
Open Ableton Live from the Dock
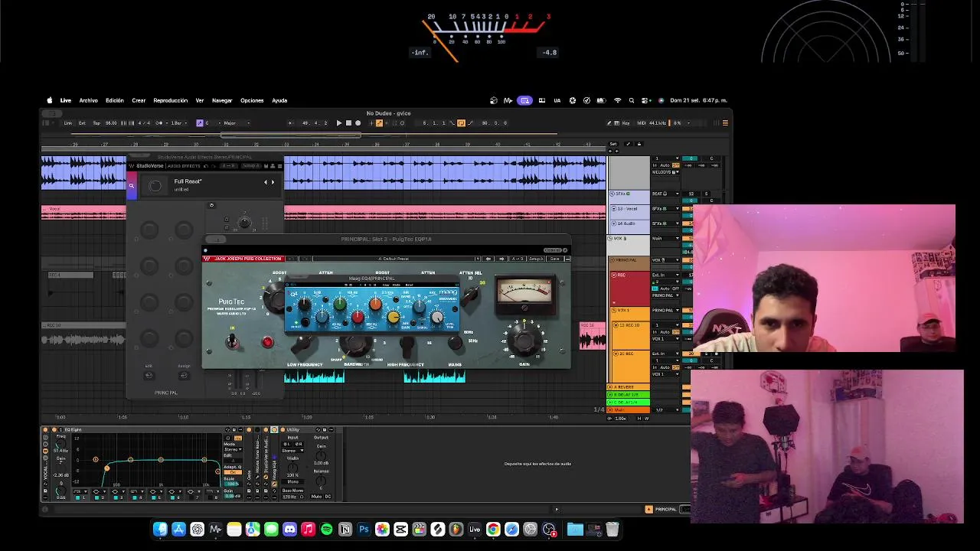pos(475,530)
